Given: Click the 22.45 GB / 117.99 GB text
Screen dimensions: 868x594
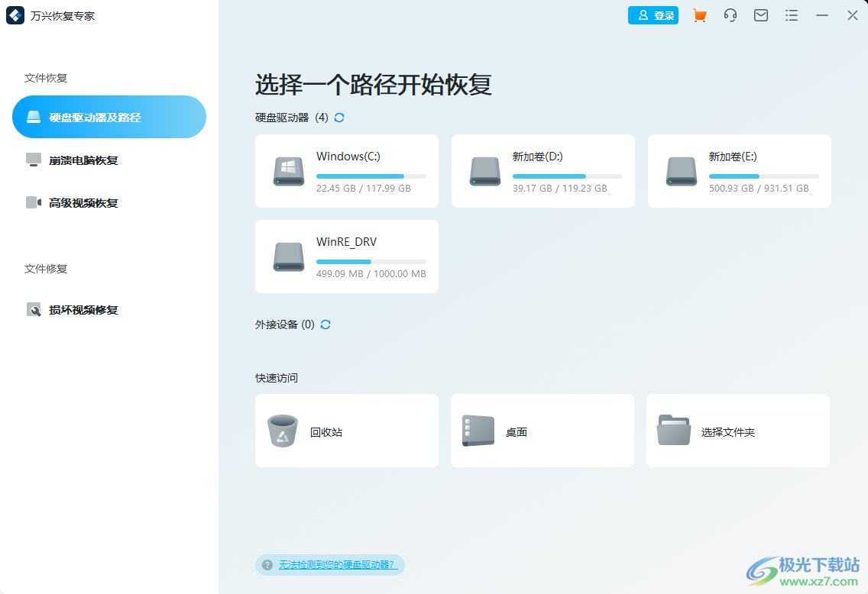Looking at the screenshot, I should [x=364, y=188].
